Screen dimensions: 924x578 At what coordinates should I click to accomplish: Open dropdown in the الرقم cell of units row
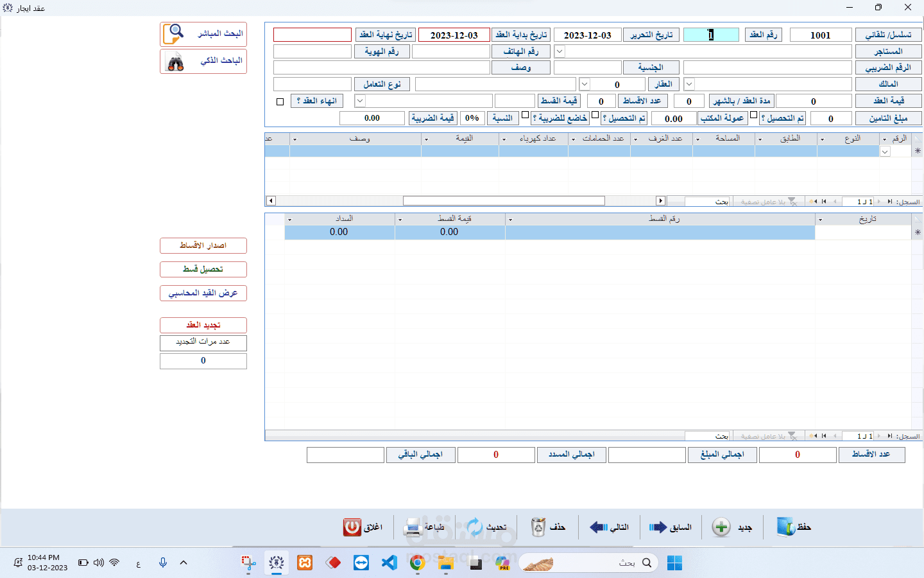tap(885, 152)
